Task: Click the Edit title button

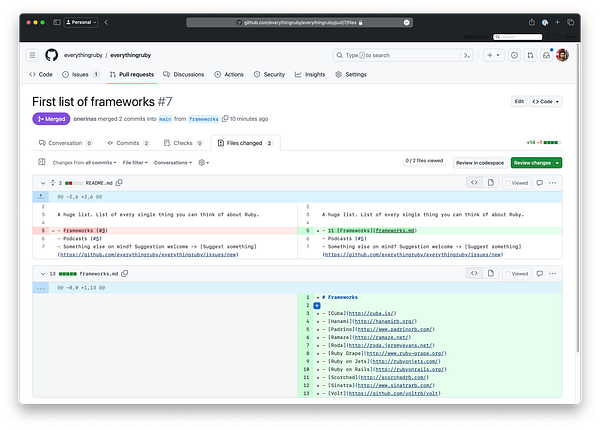Action: coord(519,101)
